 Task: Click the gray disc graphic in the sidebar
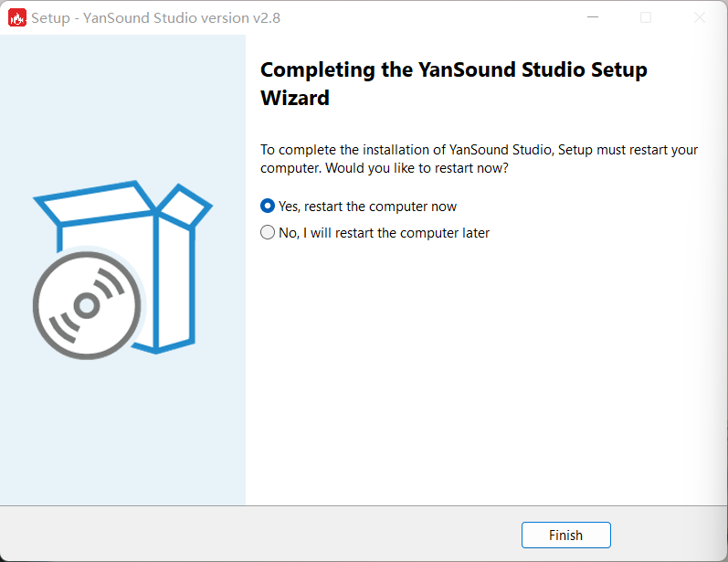pos(87,305)
